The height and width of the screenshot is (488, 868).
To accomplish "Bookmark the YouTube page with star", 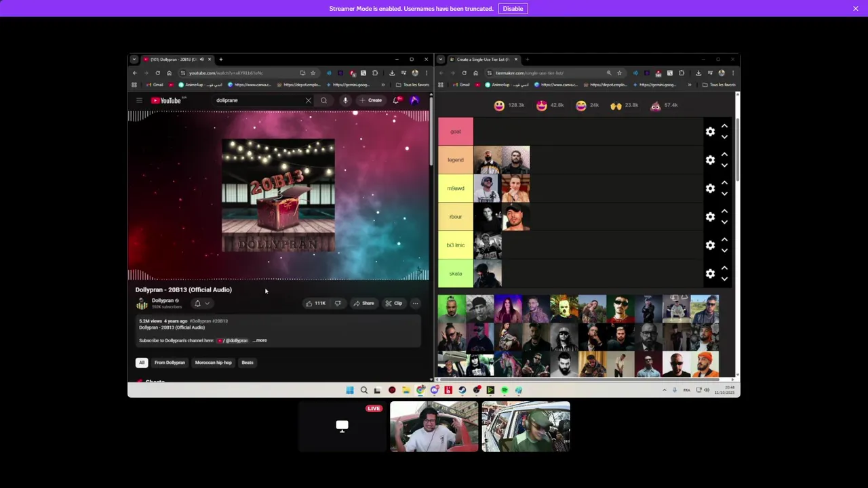I will coord(313,73).
